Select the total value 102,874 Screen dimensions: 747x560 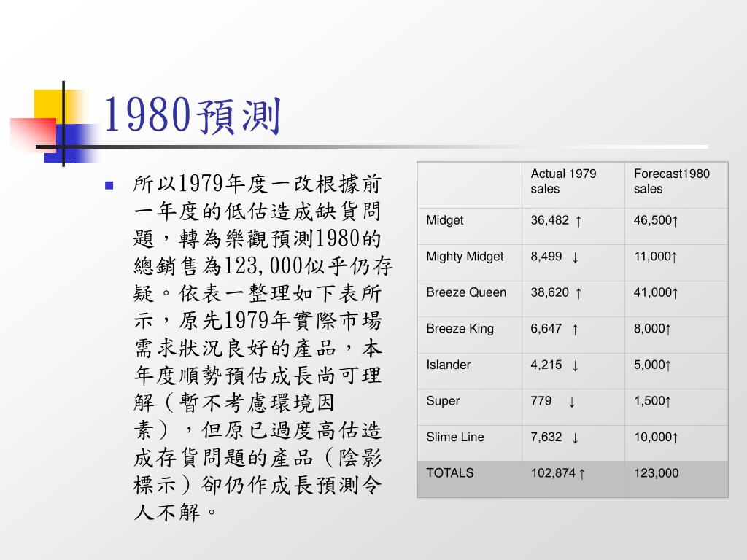(554, 472)
